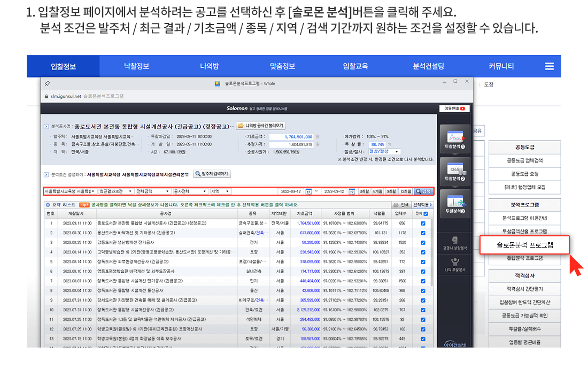This screenshot has width=588, height=385.
Task: Switch to the 맞춤정보 tab
Action: click(x=282, y=66)
